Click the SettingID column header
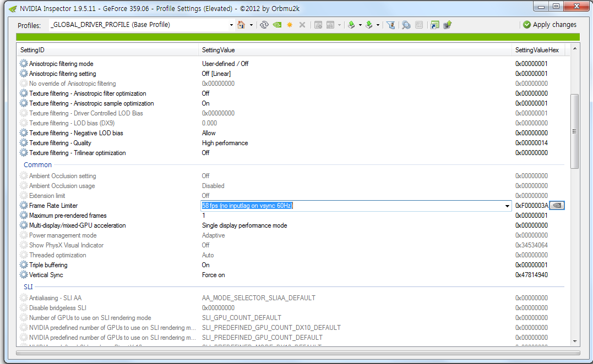 pyautogui.click(x=108, y=50)
